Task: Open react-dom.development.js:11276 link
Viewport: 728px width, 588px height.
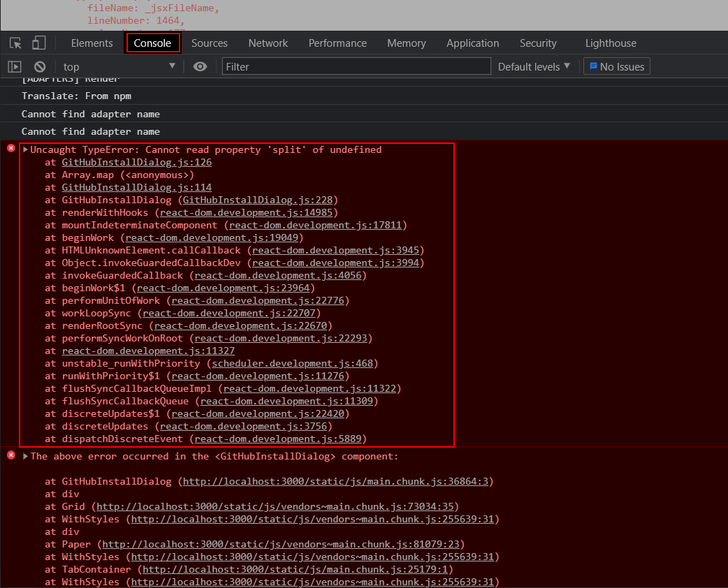Action: tap(258, 376)
